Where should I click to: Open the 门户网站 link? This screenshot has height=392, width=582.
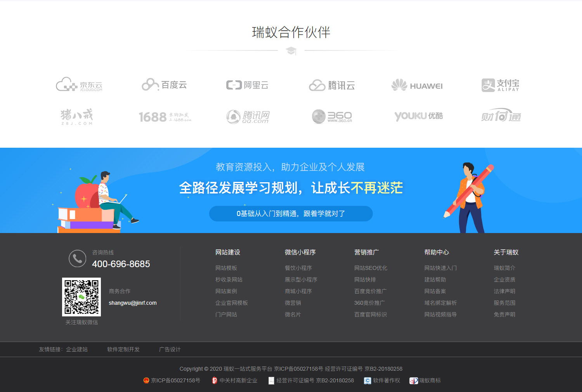[x=226, y=314]
